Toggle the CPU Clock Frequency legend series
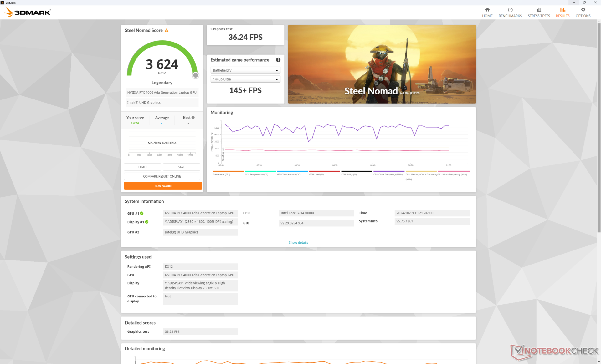Screen dimensions: 601x364 coord(388,174)
